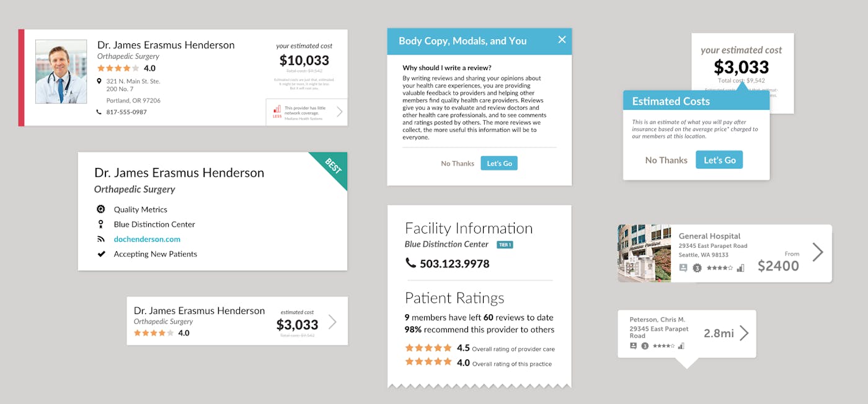Click the RSS feed icon beside dochenderson.com

point(101,239)
